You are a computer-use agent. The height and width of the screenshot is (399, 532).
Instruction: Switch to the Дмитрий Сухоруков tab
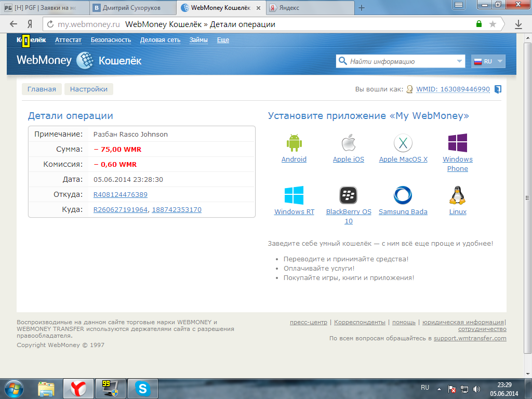(131, 8)
